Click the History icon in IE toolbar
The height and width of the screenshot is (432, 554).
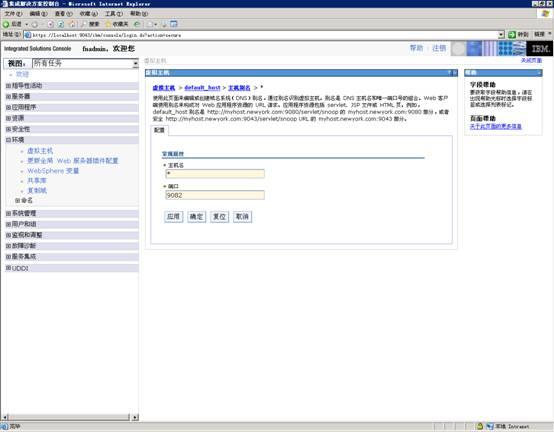[137, 24]
